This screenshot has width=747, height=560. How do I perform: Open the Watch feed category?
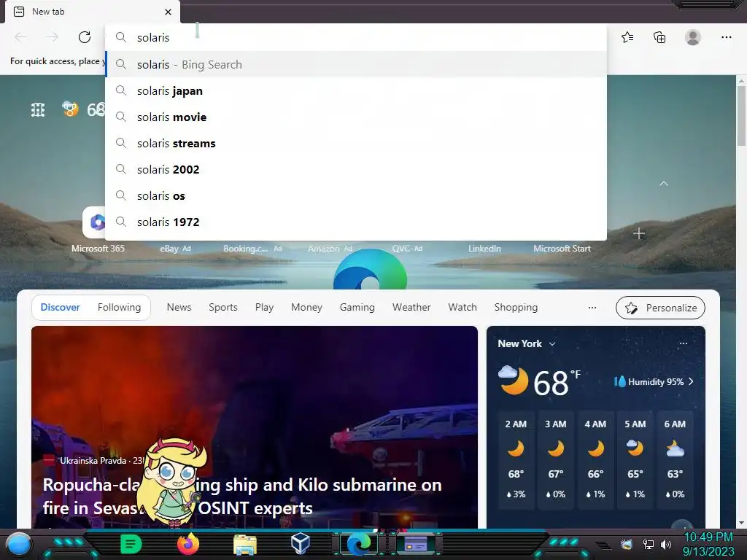coord(462,307)
